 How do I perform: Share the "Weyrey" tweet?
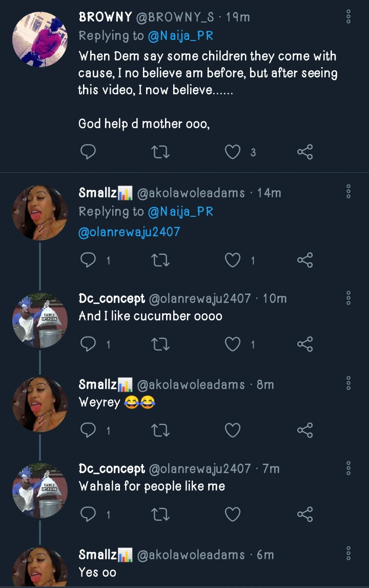[x=305, y=430]
